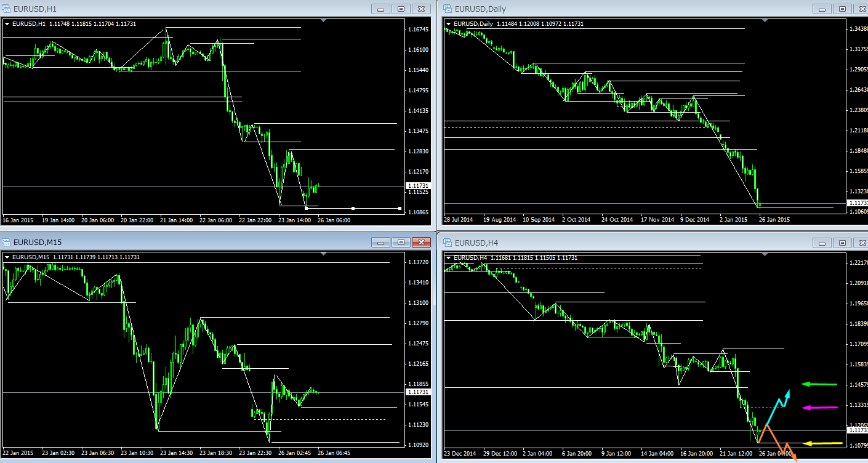Click the middle handle of selected H1 line
The width and height of the screenshot is (868, 463).
[353, 208]
